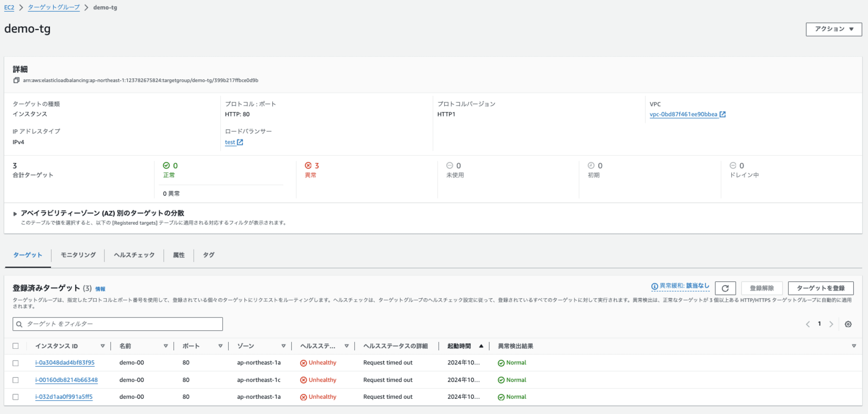Click the unhealthy count red X icon
Image resolution: width=868 pixels, height=414 pixels.
point(308,166)
